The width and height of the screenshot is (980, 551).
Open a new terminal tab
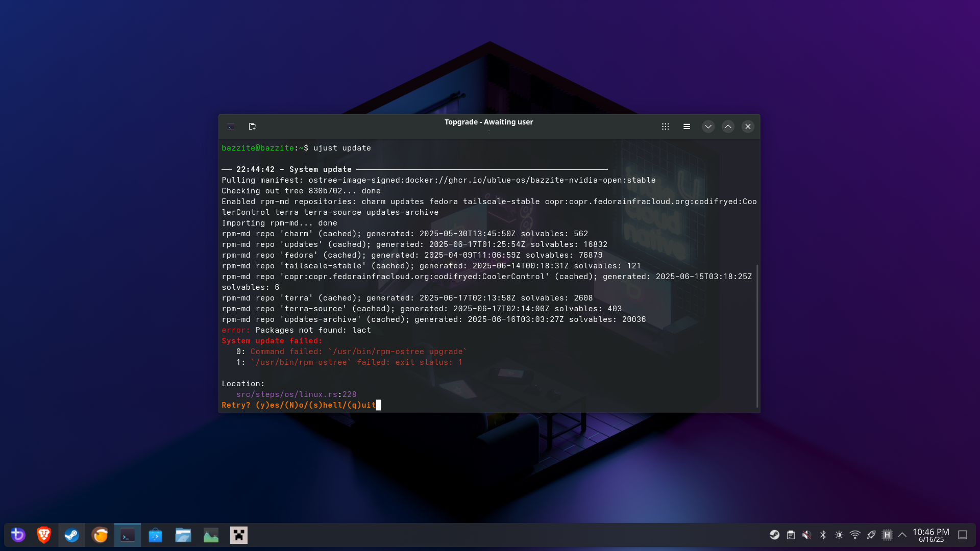252,127
